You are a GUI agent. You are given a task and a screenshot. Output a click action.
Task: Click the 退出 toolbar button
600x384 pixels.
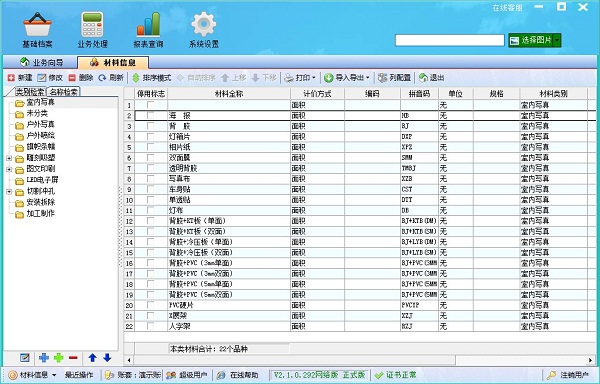click(432, 78)
